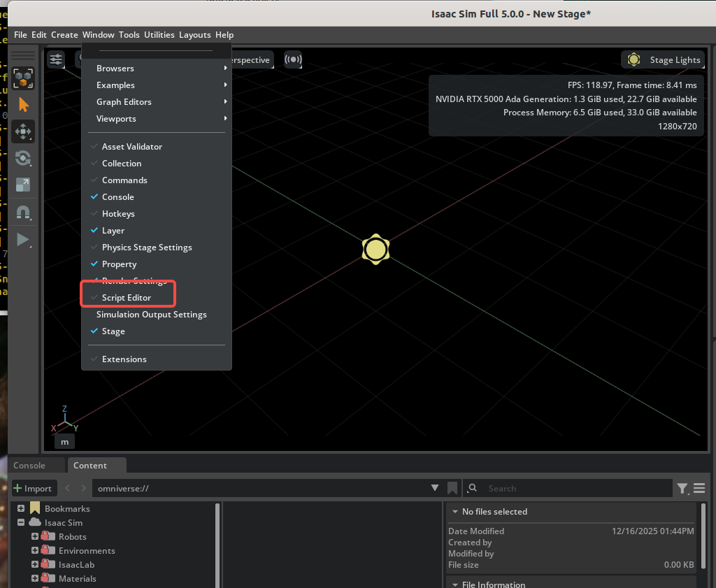Select the light gizmo in viewport
Viewport: 716px width, 588px height.
(375, 250)
